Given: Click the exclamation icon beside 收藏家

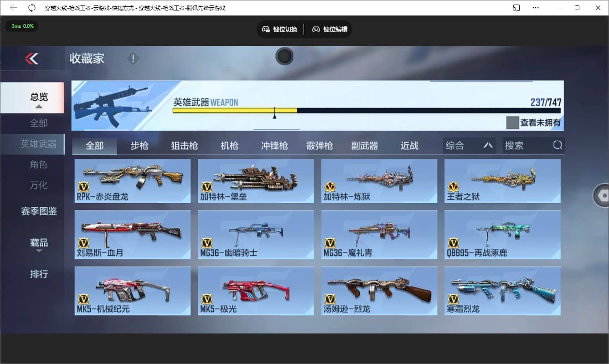Looking at the screenshot, I should tap(133, 58).
